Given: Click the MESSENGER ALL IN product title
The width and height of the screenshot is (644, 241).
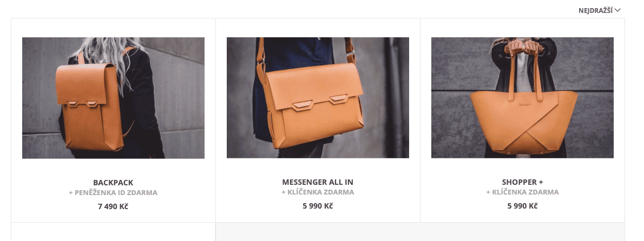Looking at the screenshot, I should 318,182.
